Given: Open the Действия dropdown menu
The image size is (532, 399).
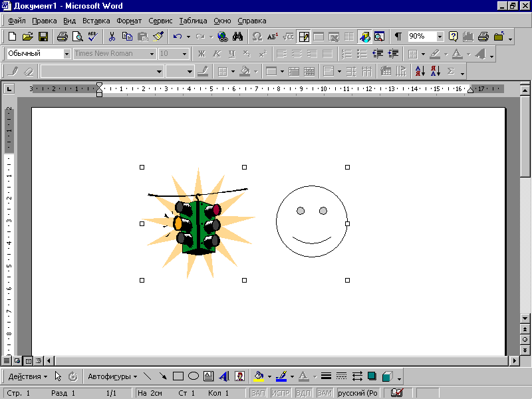Looking at the screenshot, I should (x=28, y=376).
